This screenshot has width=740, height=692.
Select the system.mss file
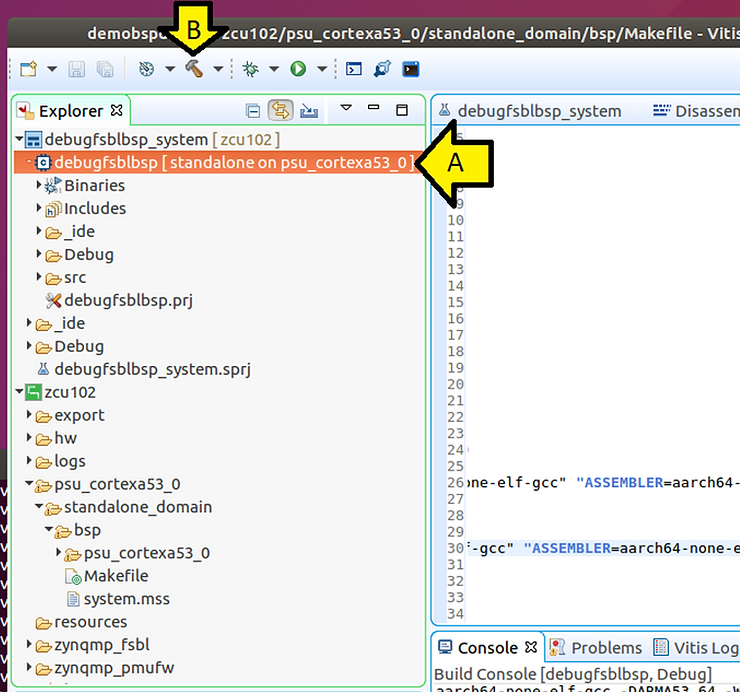click(x=126, y=599)
